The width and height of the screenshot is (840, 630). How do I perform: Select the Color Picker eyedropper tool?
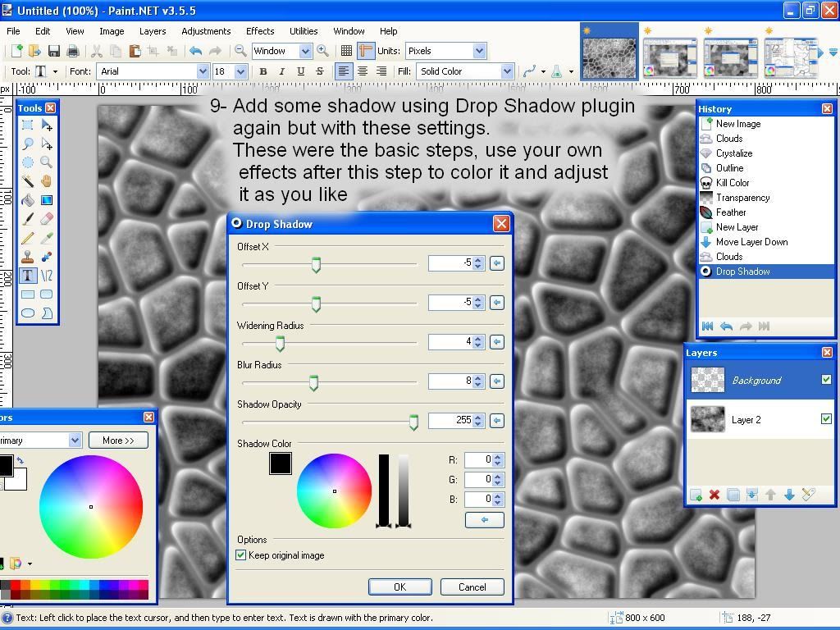tap(47, 238)
